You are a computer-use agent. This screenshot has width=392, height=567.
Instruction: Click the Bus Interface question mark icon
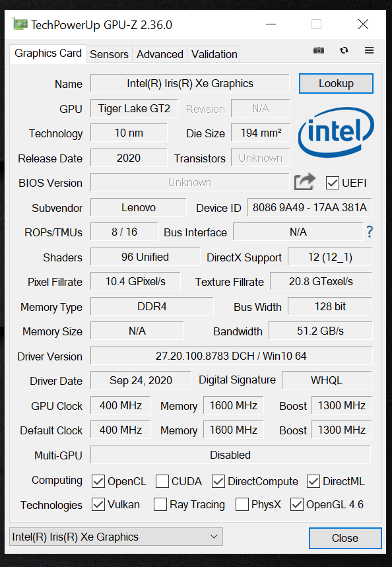pos(369,232)
